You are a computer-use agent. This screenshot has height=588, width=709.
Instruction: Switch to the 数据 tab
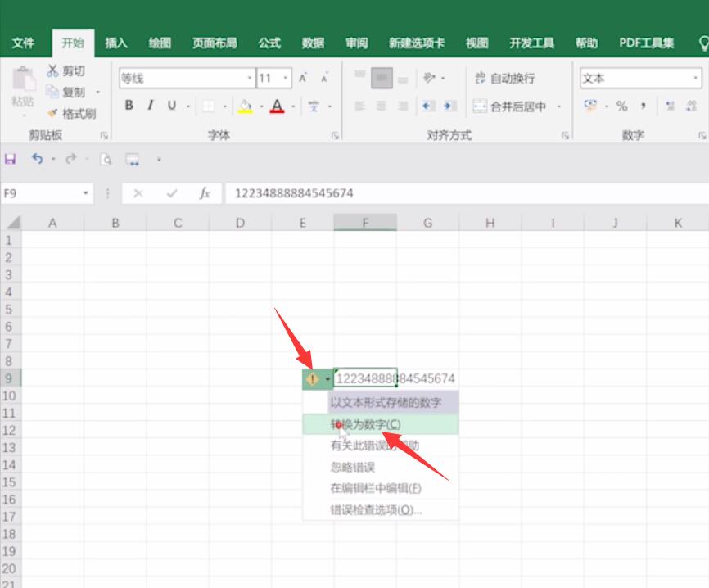(x=313, y=43)
